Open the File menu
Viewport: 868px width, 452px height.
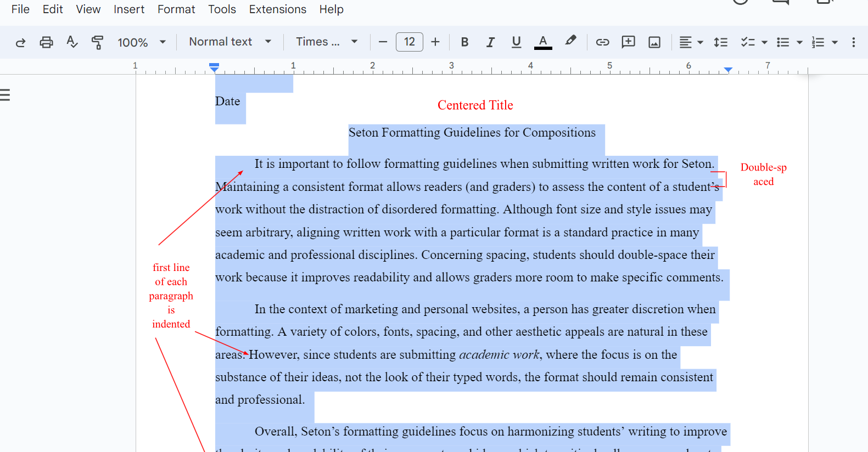[20, 9]
